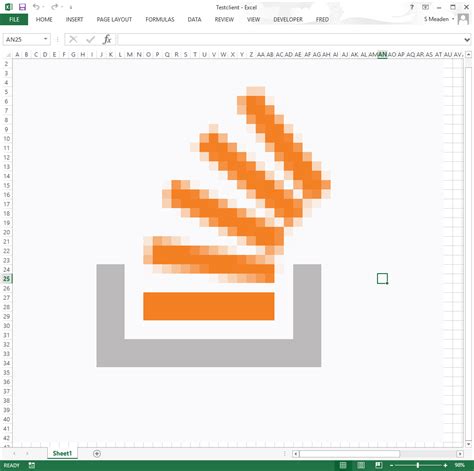Click the gray tray base cells

click(x=209, y=353)
